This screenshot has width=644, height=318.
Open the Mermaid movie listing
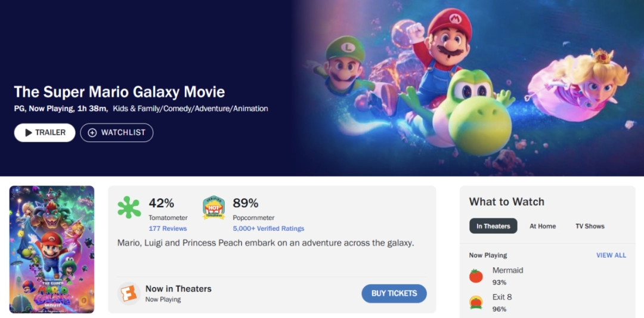[x=507, y=270]
